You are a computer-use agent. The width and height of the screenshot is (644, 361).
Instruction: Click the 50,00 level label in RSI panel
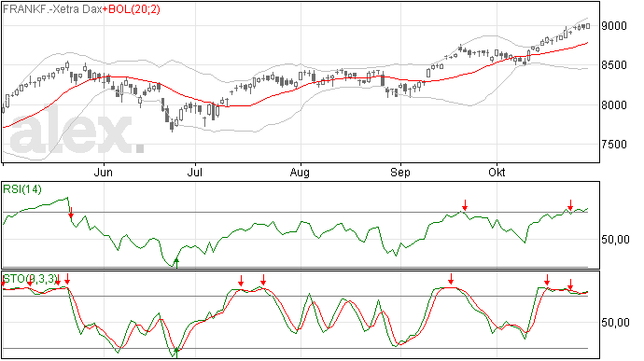(615, 240)
